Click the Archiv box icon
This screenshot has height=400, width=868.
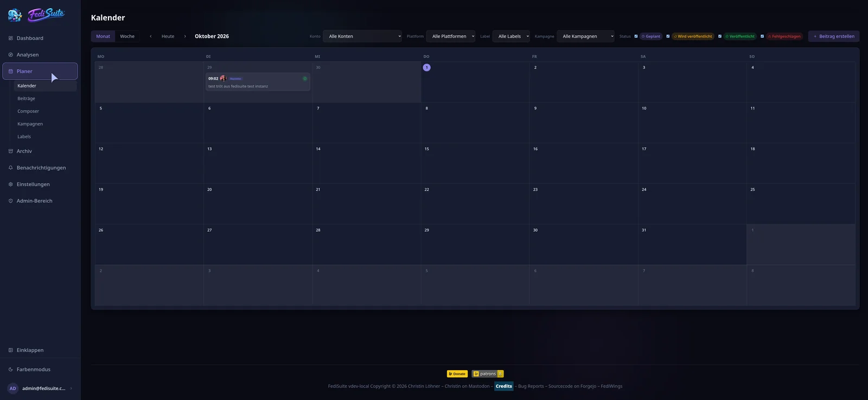pyautogui.click(x=10, y=151)
